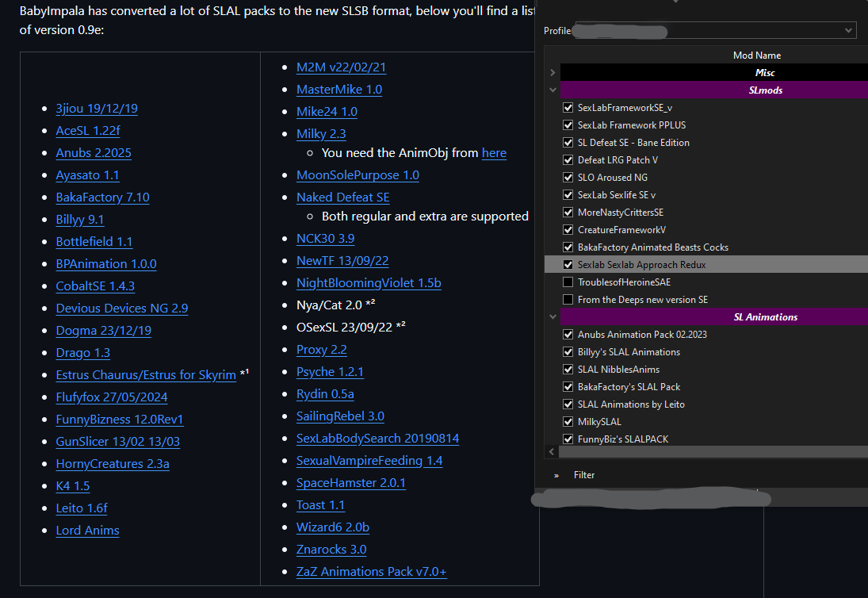The height and width of the screenshot is (598, 868).
Task: Open the ZaZ Animations Pack v7.0+ link
Action: (x=371, y=572)
